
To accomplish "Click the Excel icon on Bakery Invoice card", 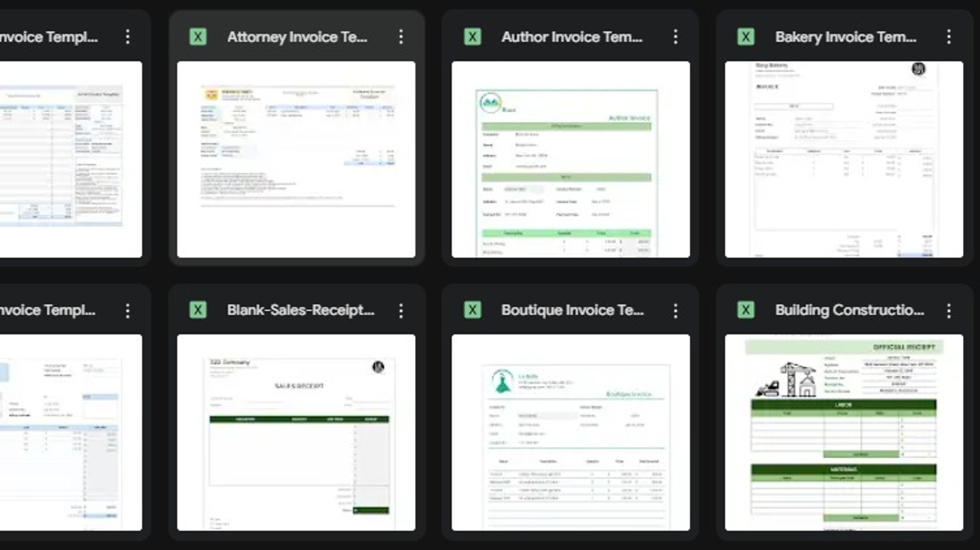I will pyautogui.click(x=746, y=37).
